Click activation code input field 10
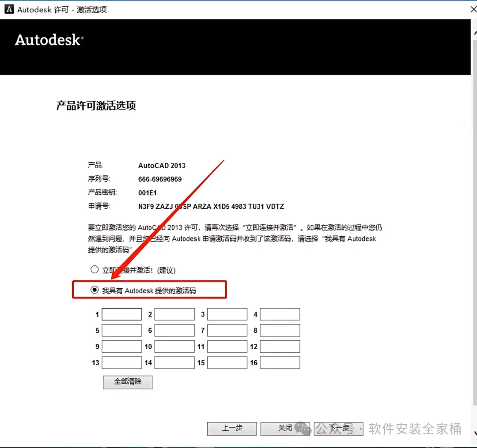This screenshot has width=477, height=448. (174, 346)
